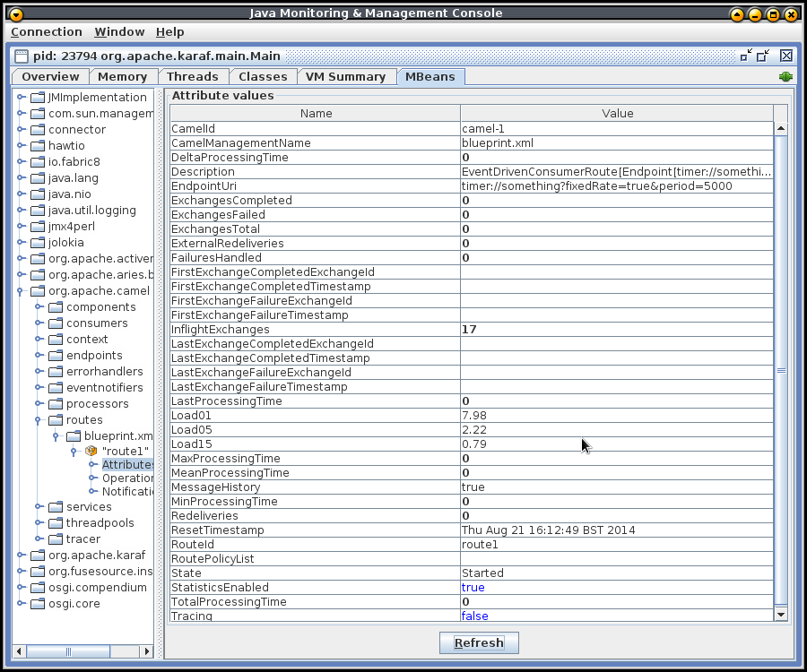Click the StatisticsEnabled true value
This screenshot has height=672, width=807.
click(x=473, y=588)
